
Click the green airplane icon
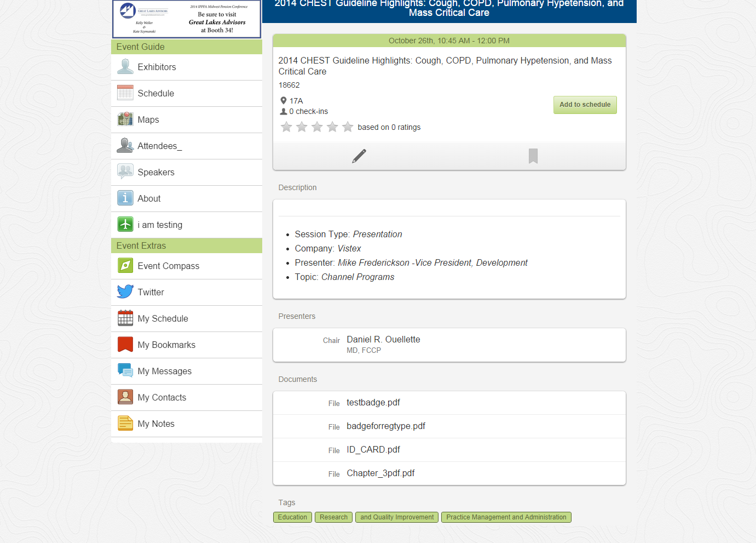pyautogui.click(x=125, y=225)
